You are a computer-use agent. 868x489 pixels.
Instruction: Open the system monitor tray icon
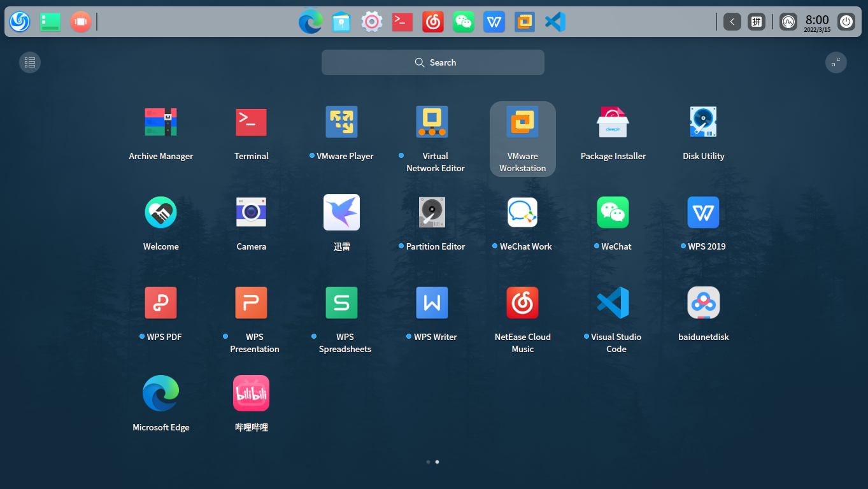pyautogui.click(x=788, y=22)
